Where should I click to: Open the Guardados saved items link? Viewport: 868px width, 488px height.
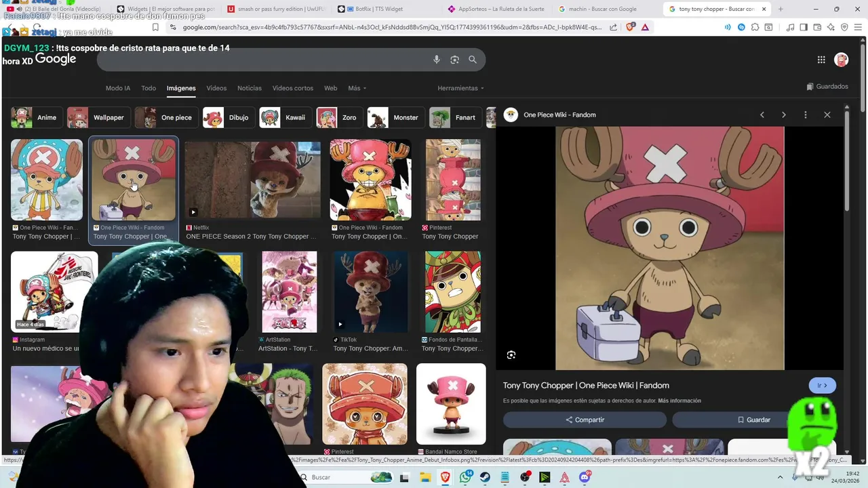pos(827,87)
